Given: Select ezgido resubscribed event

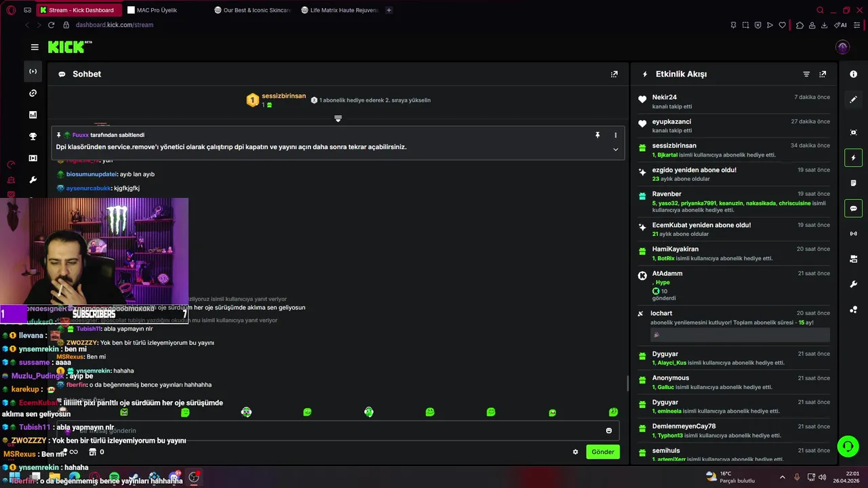Looking at the screenshot, I should [735, 174].
